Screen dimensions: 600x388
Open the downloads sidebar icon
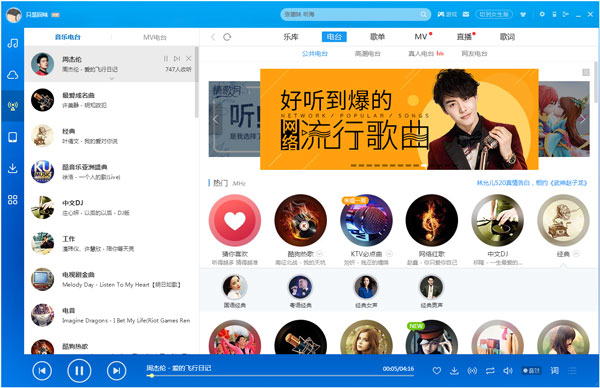click(x=13, y=168)
